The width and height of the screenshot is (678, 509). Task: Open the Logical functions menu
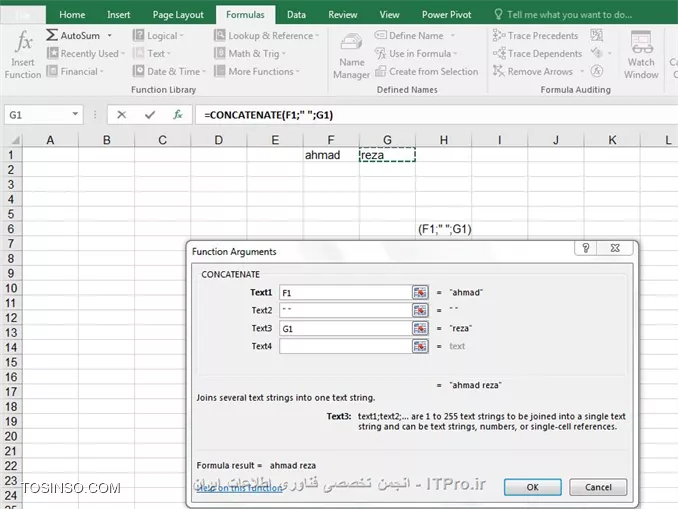coord(158,35)
